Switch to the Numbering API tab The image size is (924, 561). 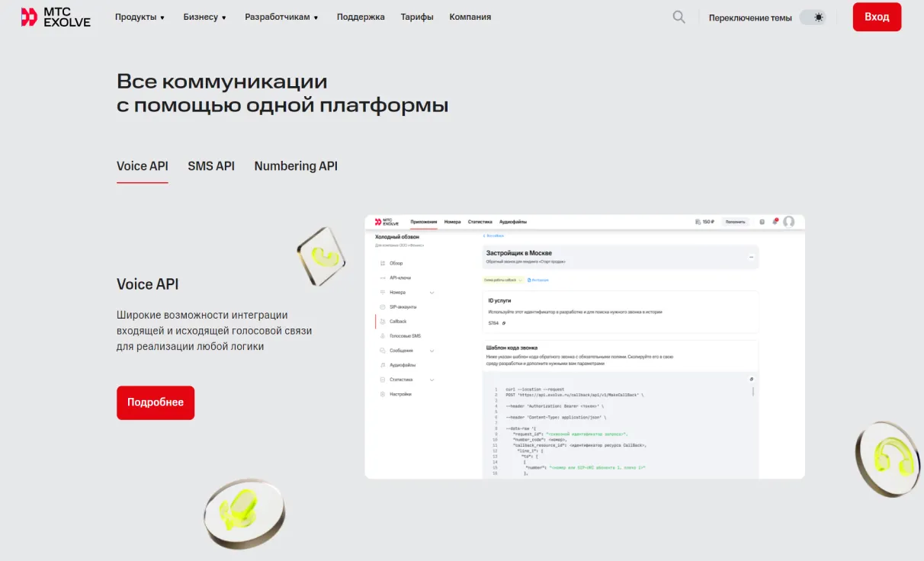[x=296, y=166]
